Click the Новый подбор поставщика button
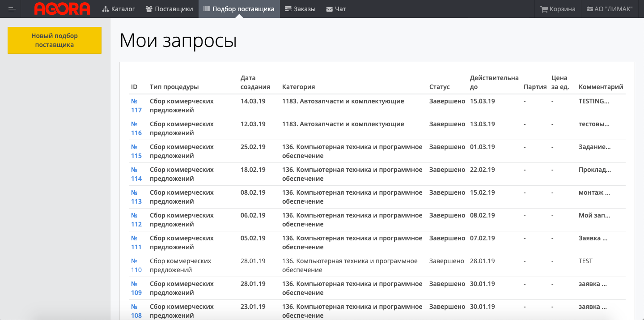The height and width of the screenshot is (320, 644). pyautogui.click(x=55, y=40)
